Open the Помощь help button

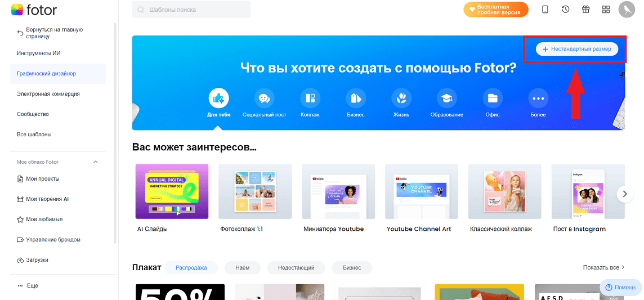pyautogui.click(x=621, y=288)
